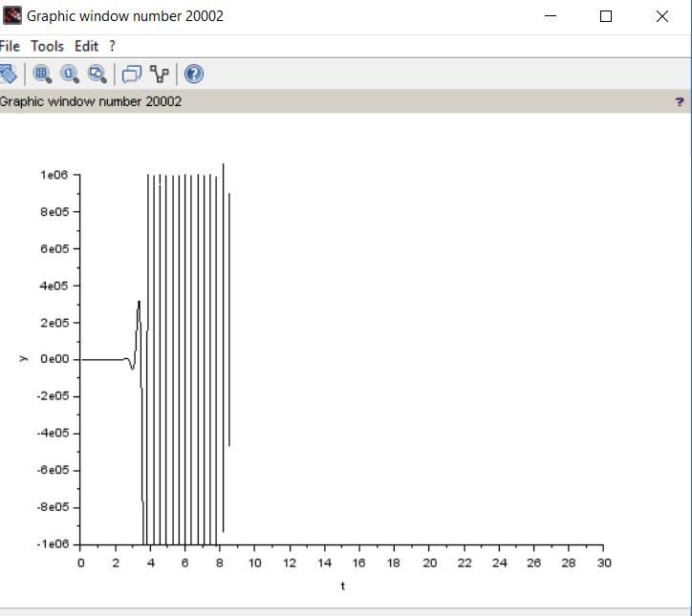Click the purple ? on dock bar
This screenshot has height=616, width=692.
click(680, 102)
